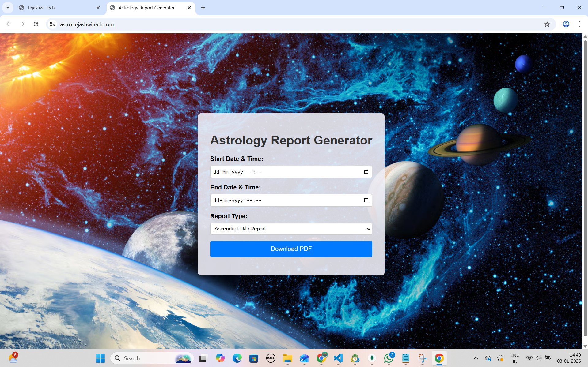Open WhatsApp from the taskbar
This screenshot has height=367, width=588.
click(x=388, y=358)
